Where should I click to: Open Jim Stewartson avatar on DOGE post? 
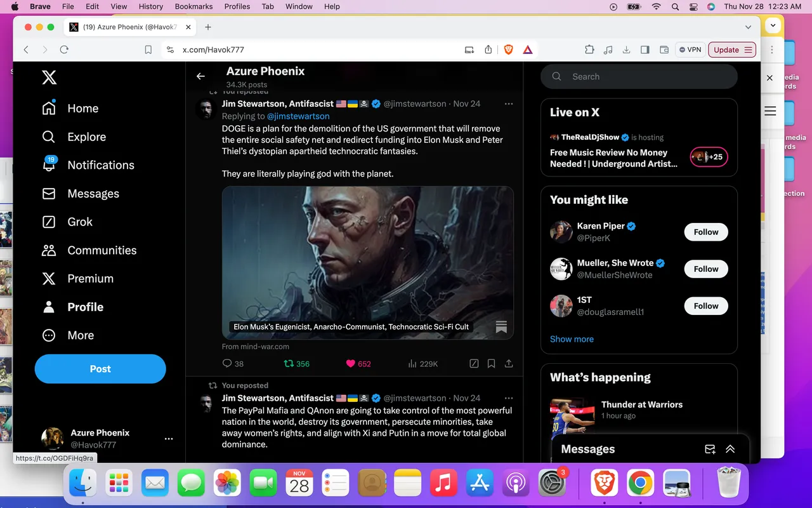point(206,109)
